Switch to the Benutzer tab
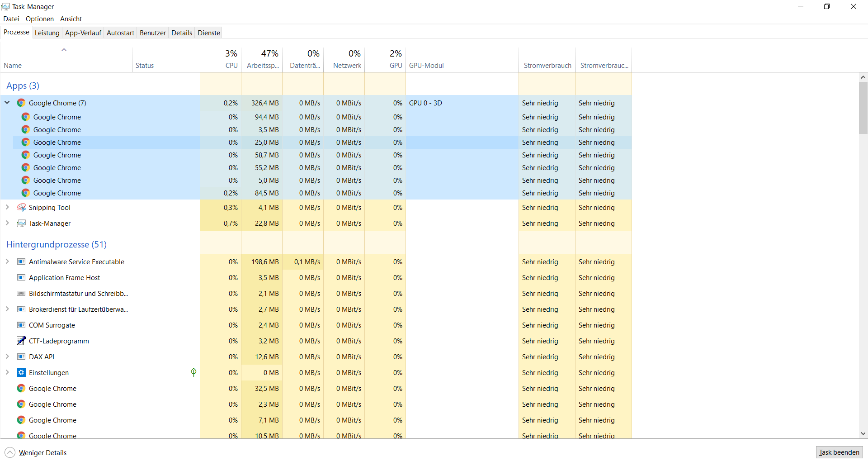The image size is (868, 466). [153, 33]
